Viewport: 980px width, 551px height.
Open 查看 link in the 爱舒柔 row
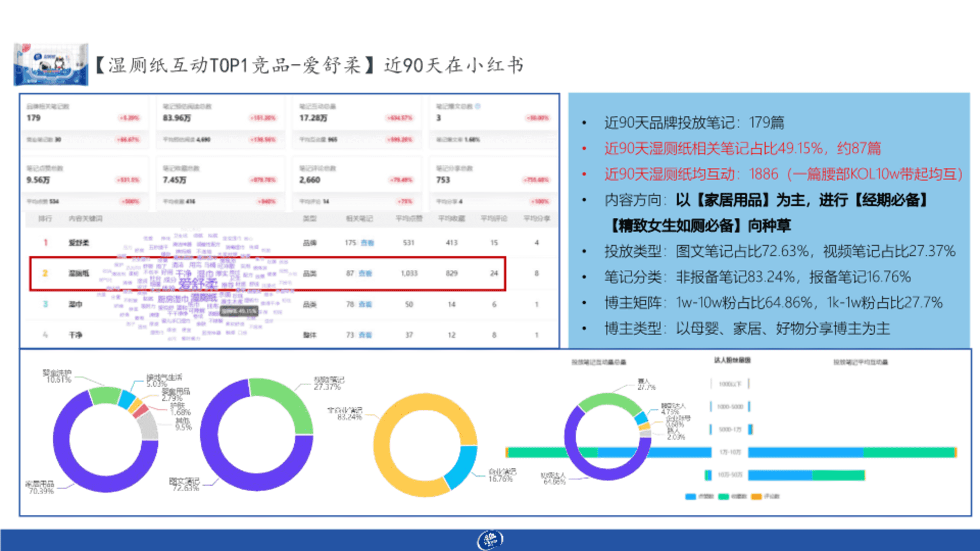(367, 243)
